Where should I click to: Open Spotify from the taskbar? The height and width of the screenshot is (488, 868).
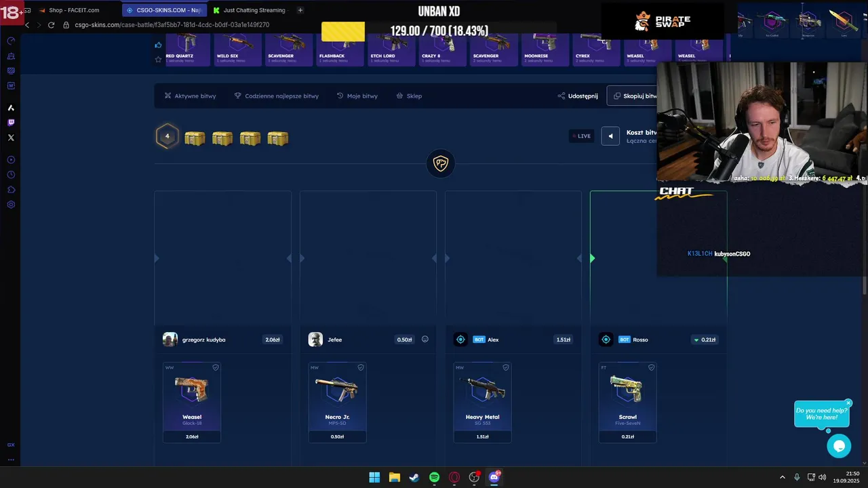tap(435, 477)
